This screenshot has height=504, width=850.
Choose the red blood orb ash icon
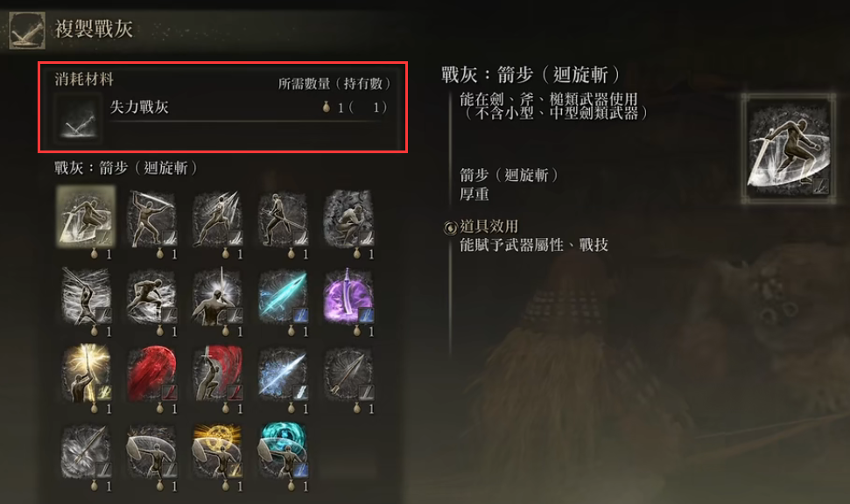[151, 374]
